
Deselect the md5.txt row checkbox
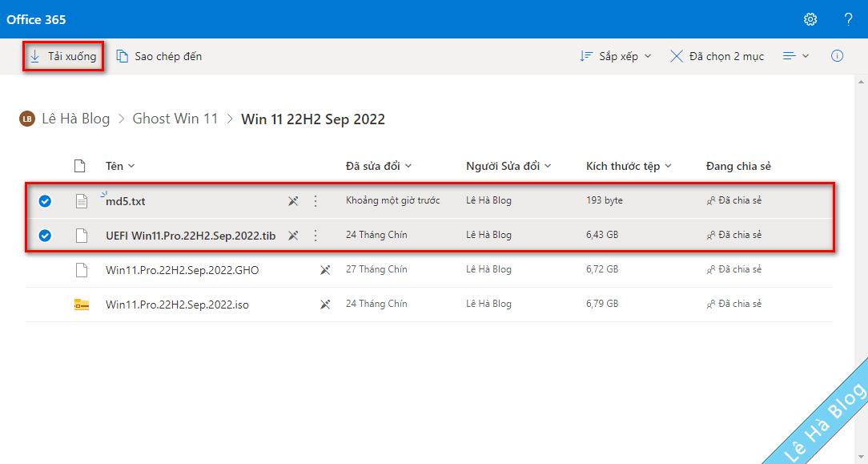[45, 201]
